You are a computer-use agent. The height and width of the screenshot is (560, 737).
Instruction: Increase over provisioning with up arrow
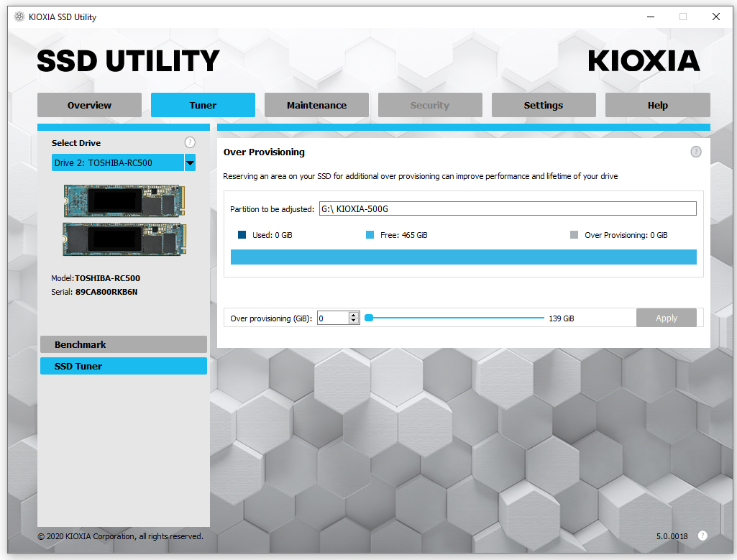coord(354,315)
